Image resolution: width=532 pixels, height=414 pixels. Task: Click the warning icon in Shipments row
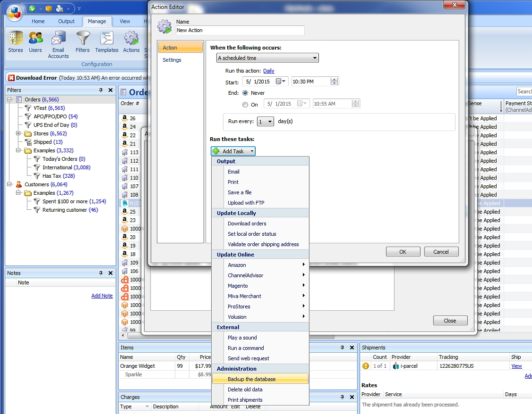pos(366,366)
